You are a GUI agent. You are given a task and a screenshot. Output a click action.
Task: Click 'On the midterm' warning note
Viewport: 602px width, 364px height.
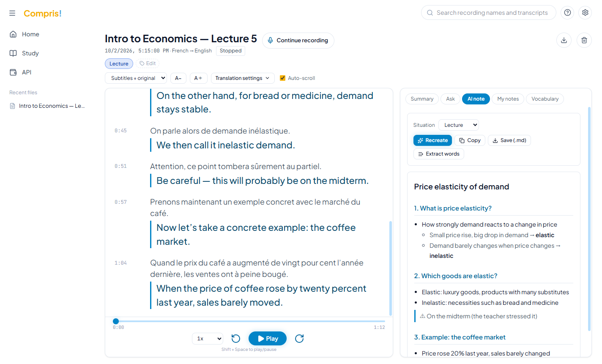tap(478, 316)
